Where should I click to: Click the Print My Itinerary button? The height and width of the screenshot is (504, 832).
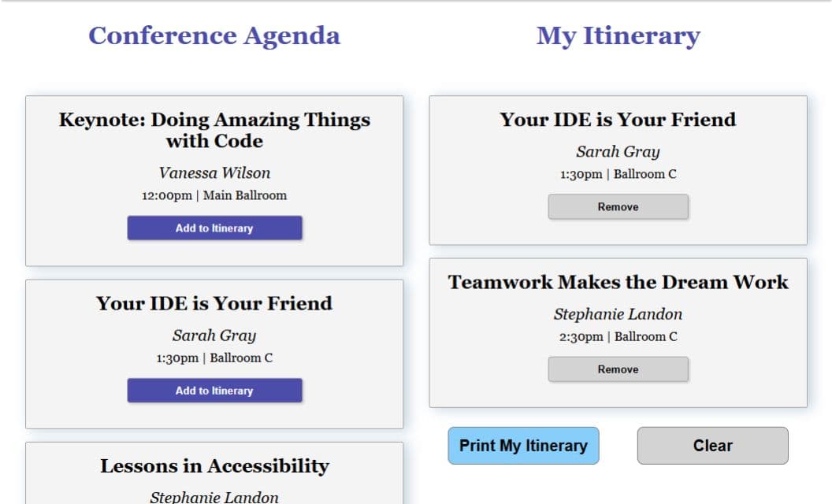tap(523, 446)
